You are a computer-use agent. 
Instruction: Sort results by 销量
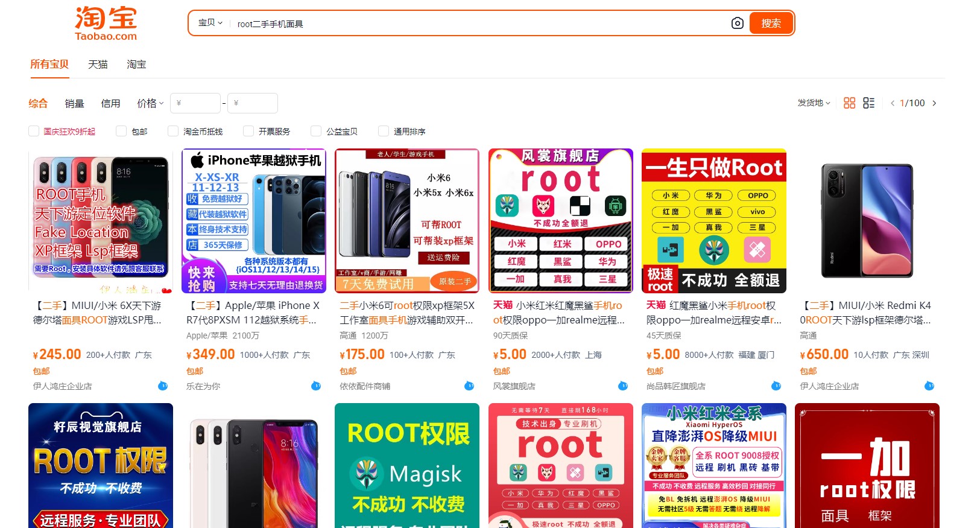74,103
